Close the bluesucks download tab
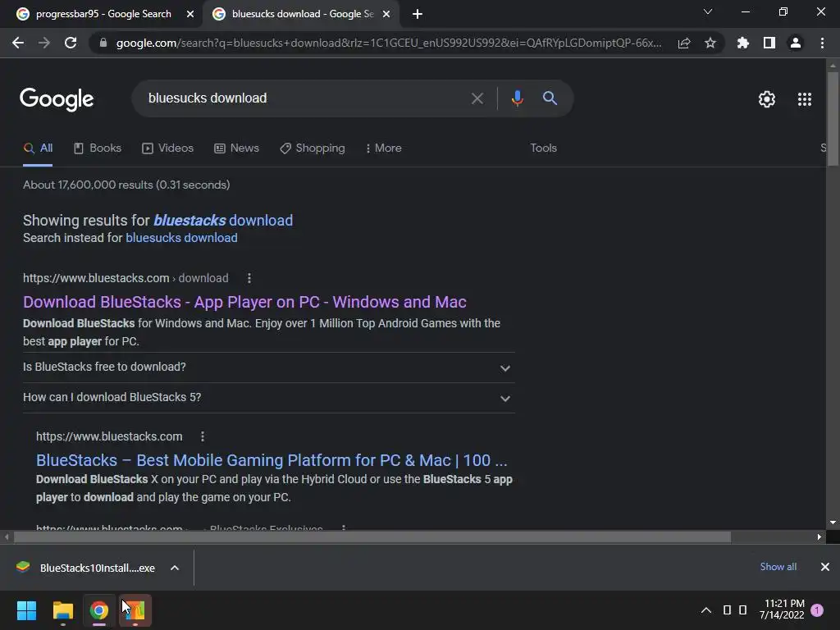This screenshot has height=630, width=840. tap(386, 14)
